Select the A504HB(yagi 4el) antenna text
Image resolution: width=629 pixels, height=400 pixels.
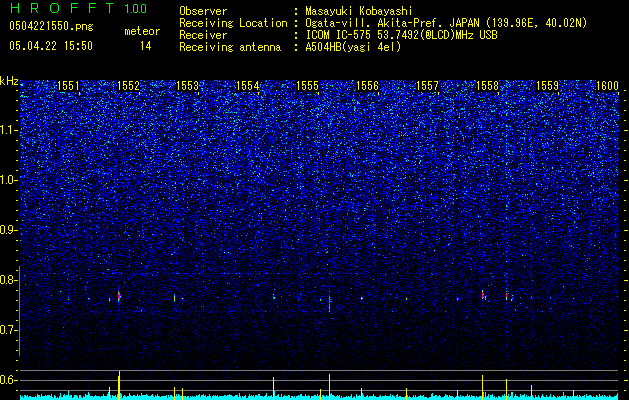tap(353, 47)
